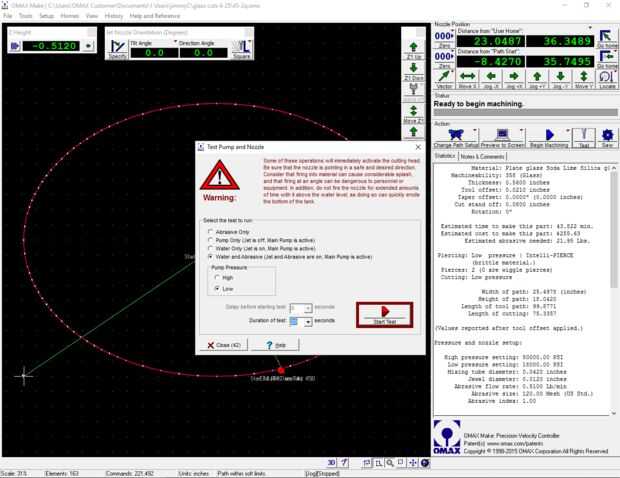Click the pan arrows icon in bottom toolbar
The height and width of the screenshot is (478, 620).
pos(413,463)
